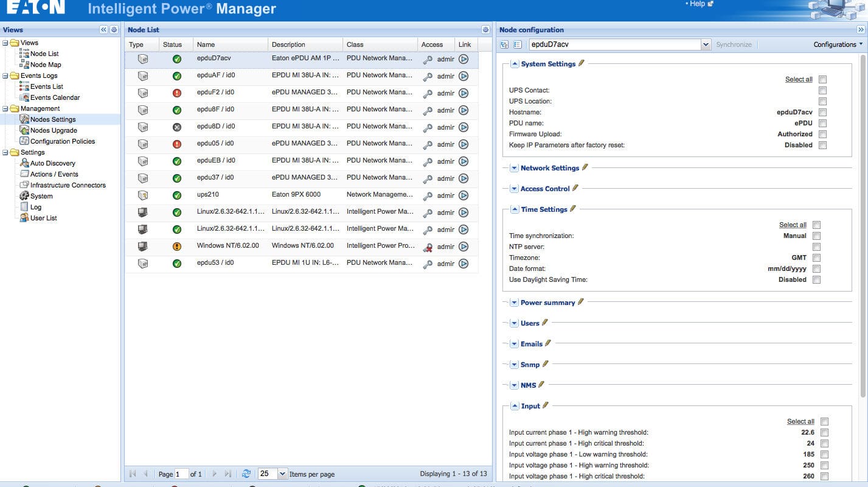This screenshot has height=487, width=868.
Task: Open Nodes Upgrade in Management tree
Action: (54, 130)
